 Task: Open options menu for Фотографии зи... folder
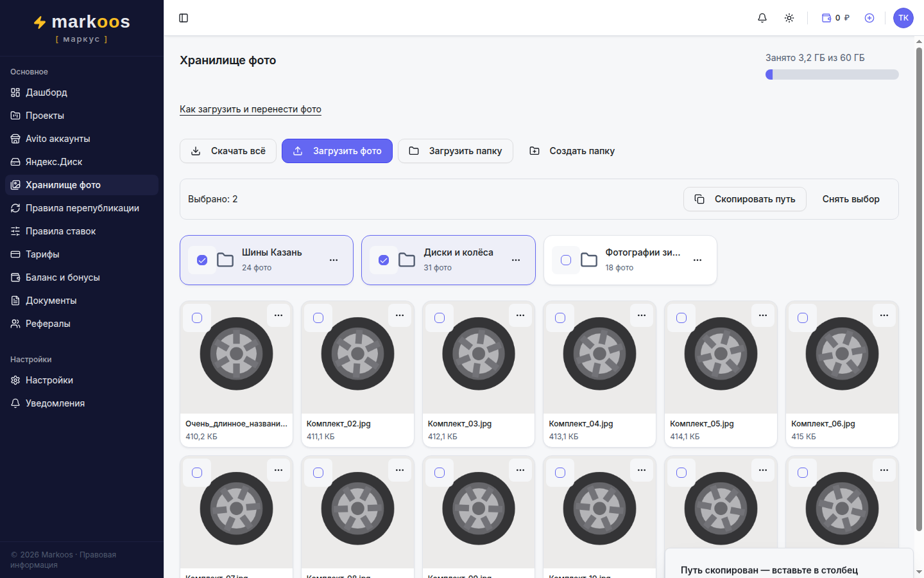[697, 260]
